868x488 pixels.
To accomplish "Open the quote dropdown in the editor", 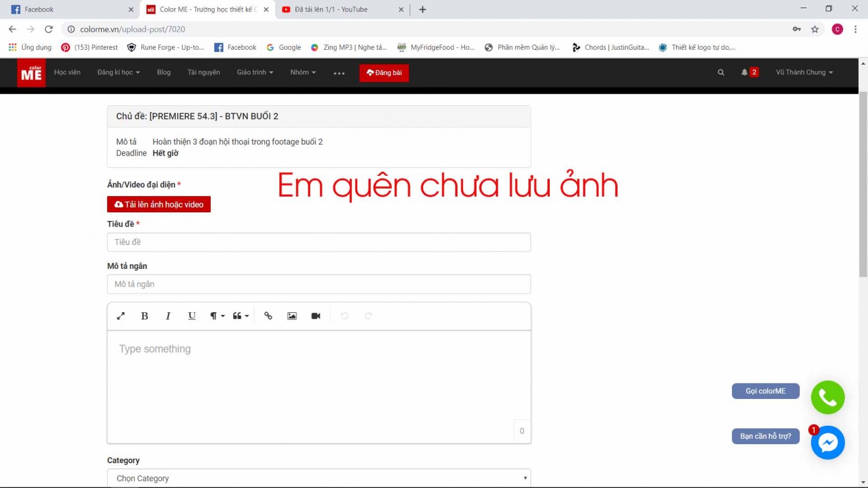I will [x=241, y=316].
